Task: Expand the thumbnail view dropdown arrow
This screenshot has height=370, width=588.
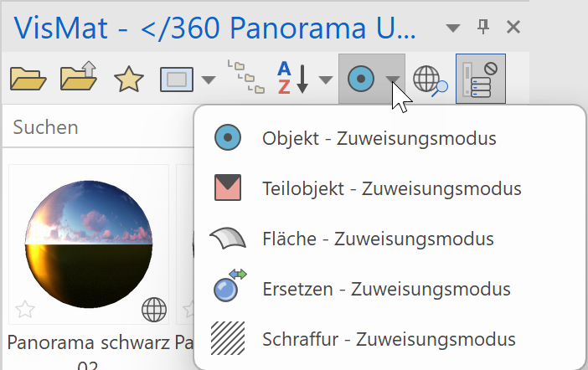Action: click(209, 80)
